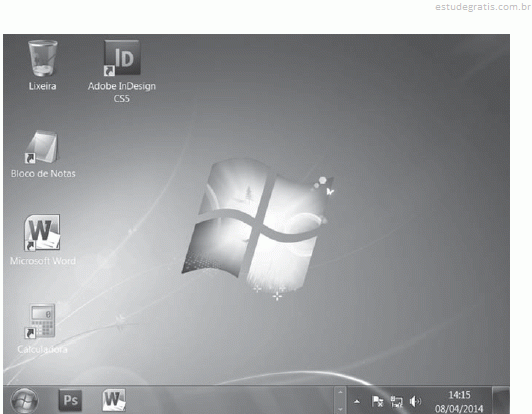Click the date 08/04/2014 in the tray

(459, 409)
